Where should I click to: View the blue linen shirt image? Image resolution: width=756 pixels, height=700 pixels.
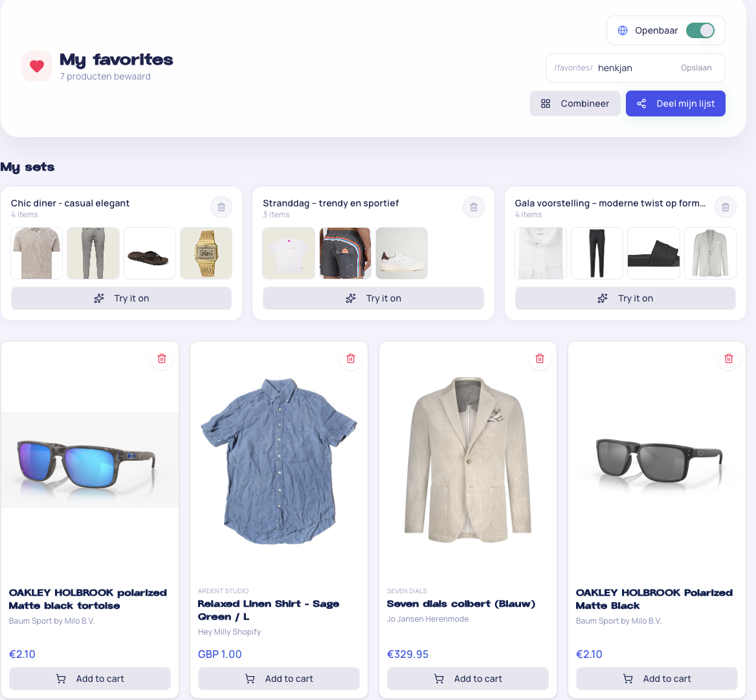pos(279,461)
